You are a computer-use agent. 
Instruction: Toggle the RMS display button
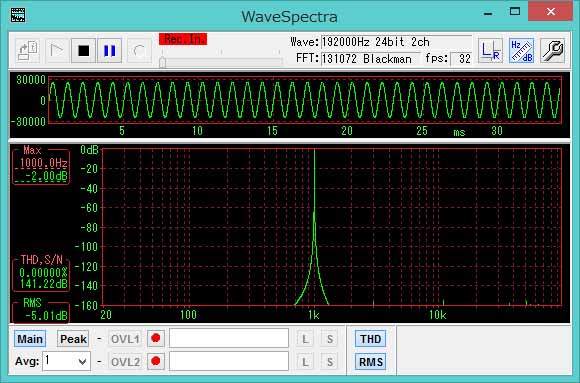point(370,362)
